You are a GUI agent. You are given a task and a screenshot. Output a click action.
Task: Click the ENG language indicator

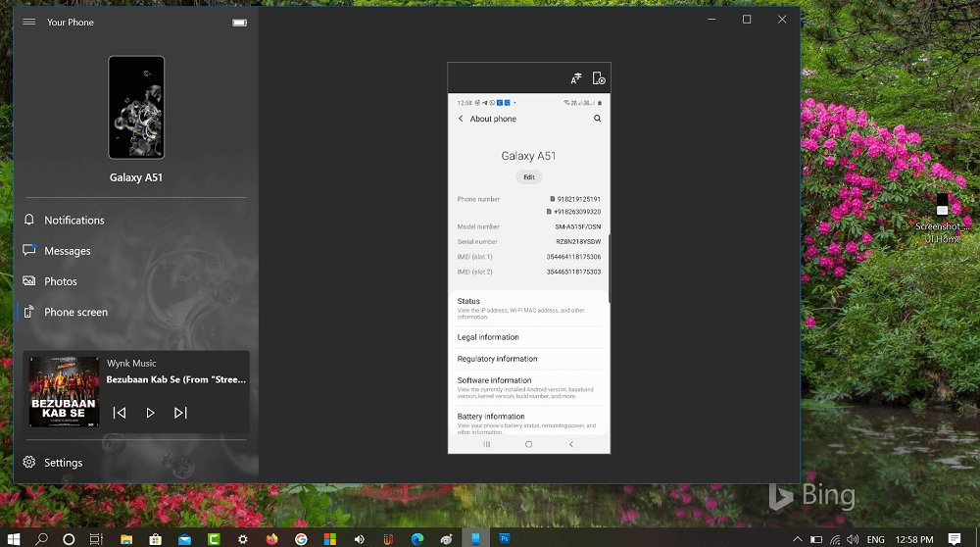click(875, 539)
